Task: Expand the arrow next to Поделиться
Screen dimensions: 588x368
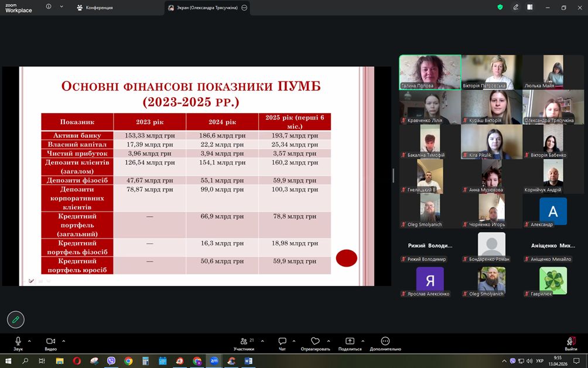Action: [363, 340]
